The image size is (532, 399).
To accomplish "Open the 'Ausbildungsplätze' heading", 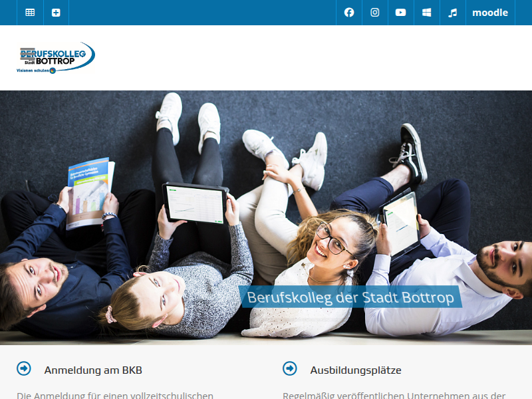I will [356, 370].
